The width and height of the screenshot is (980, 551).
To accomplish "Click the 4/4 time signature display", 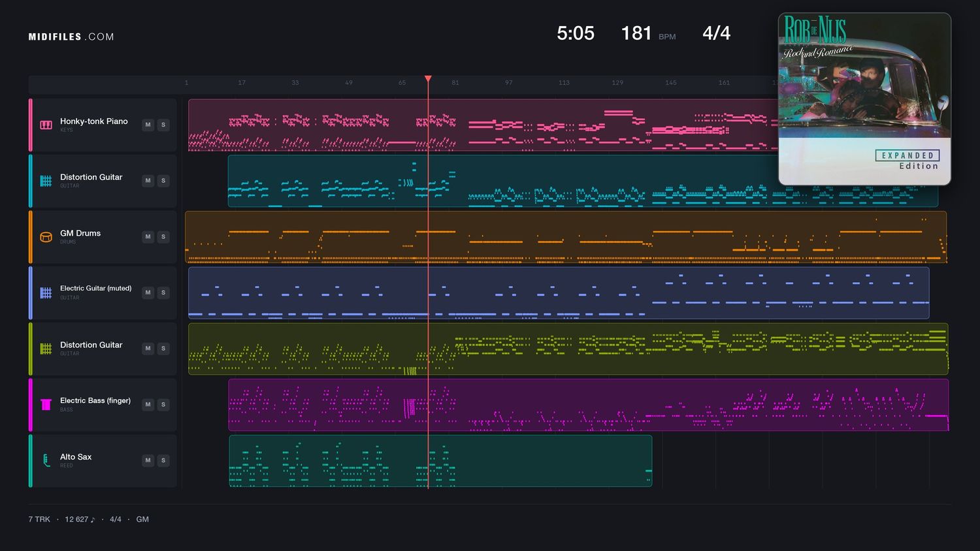I will [x=716, y=33].
